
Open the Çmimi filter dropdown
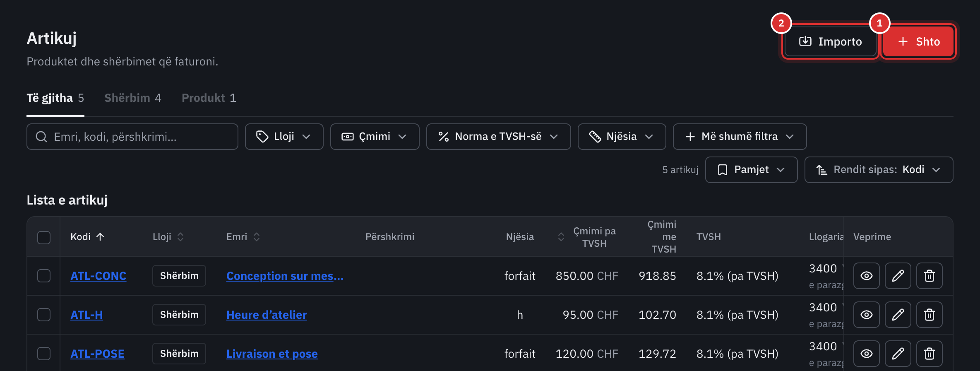(x=375, y=137)
